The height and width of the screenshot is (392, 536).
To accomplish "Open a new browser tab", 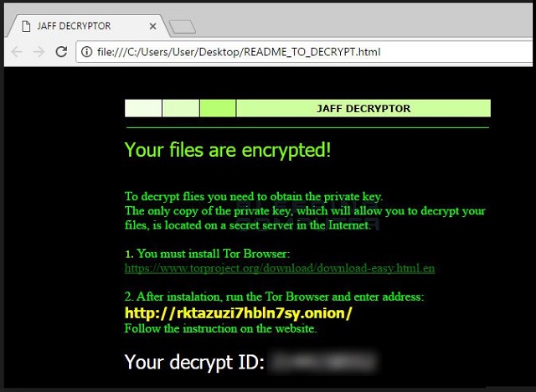I will click(183, 27).
